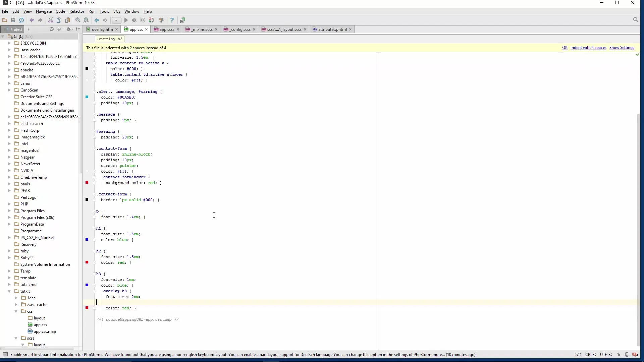Viewport: 644px width, 362px height.
Task: Click the Show Settings link
Action: (622, 48)
